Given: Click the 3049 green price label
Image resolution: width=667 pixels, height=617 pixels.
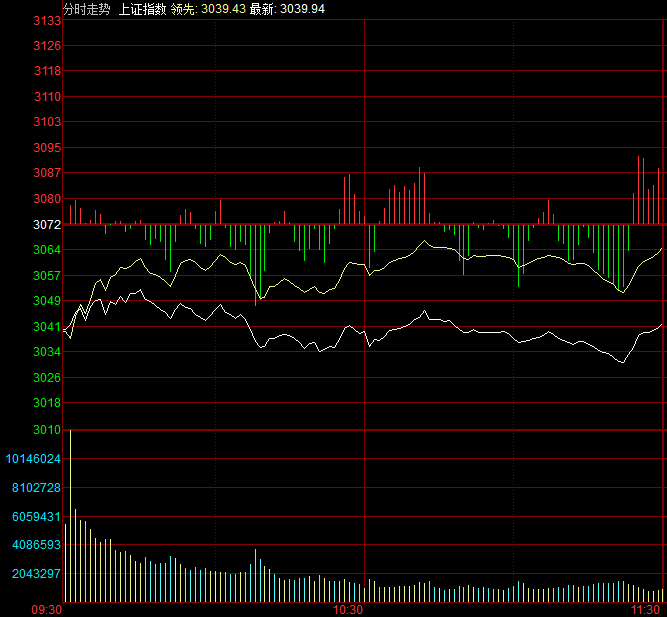Looking at the screenshot, I should (x=46, y=301).
